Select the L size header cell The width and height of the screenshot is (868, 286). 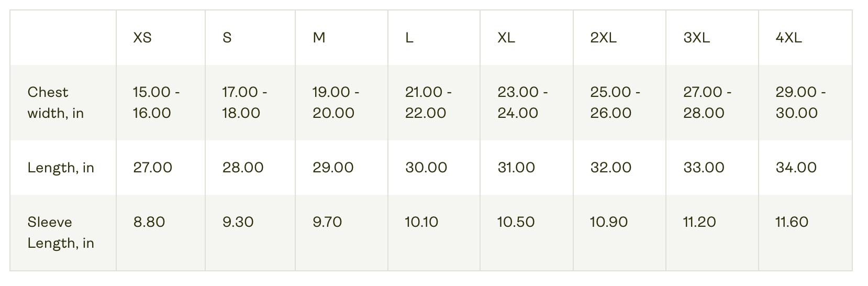[x=409, y=38]
